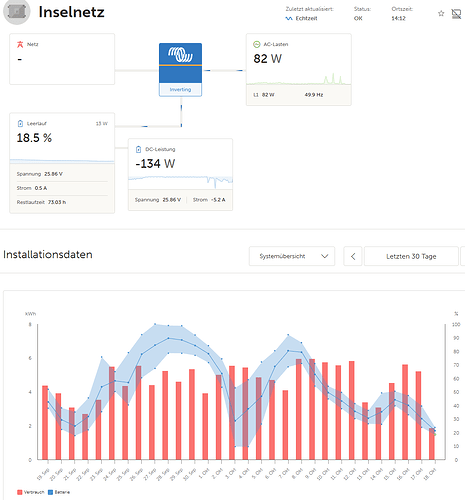Click the 18.5 % state of charge value
The image size is (465, 500).
point(34,138)
